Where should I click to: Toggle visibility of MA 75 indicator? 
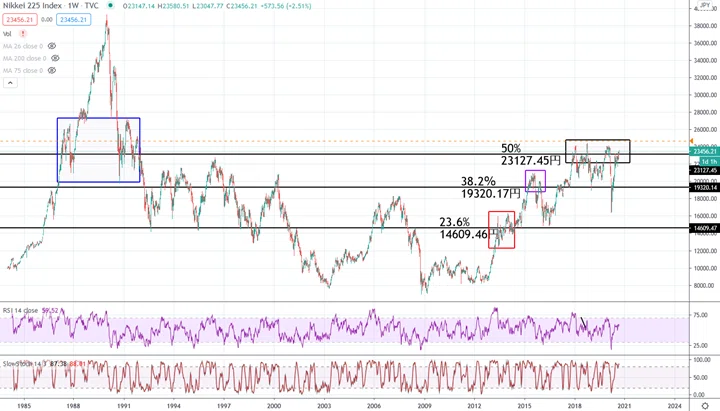(52, 70)
